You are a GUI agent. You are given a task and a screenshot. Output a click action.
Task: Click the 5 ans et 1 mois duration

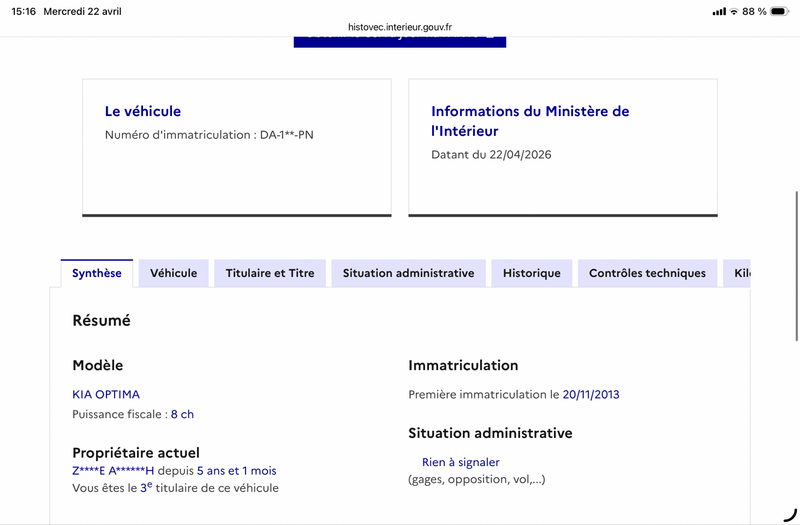click(x=237, y=470)
